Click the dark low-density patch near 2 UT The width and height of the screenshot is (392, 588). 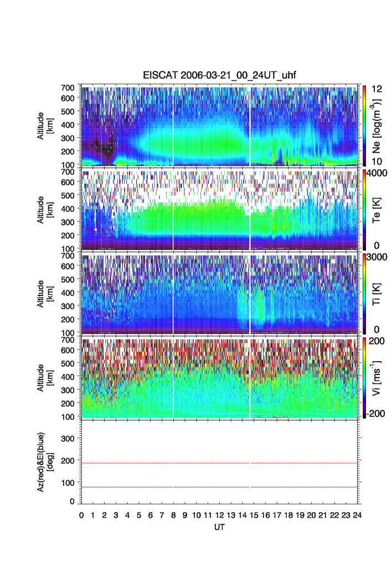(x=105, y=147)
